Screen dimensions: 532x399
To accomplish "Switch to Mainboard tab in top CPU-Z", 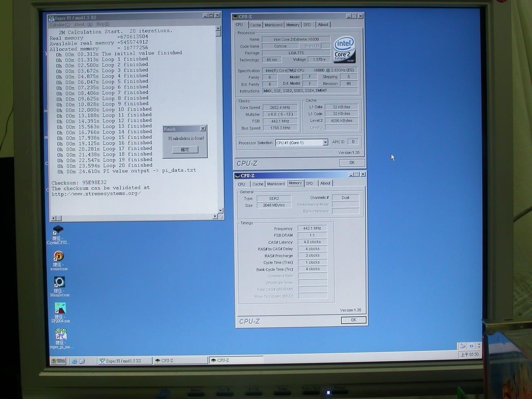I will [273, 25].
